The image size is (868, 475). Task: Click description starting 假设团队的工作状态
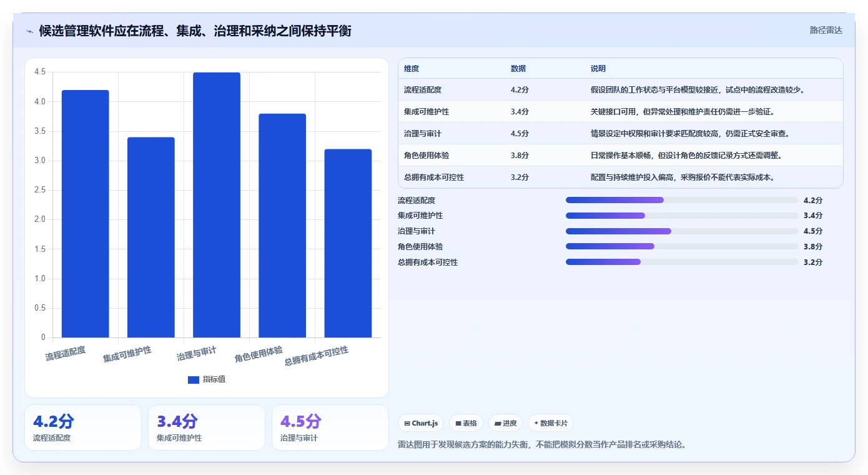699,90
